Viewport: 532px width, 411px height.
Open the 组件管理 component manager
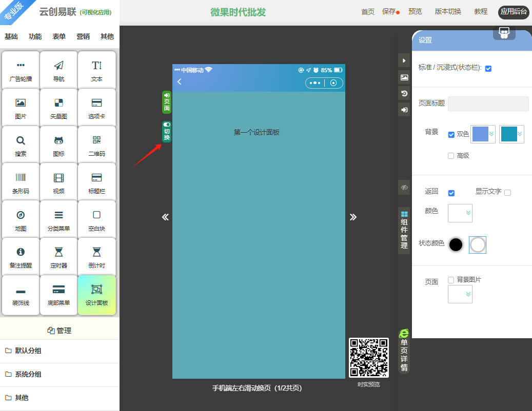click(404, 230)
